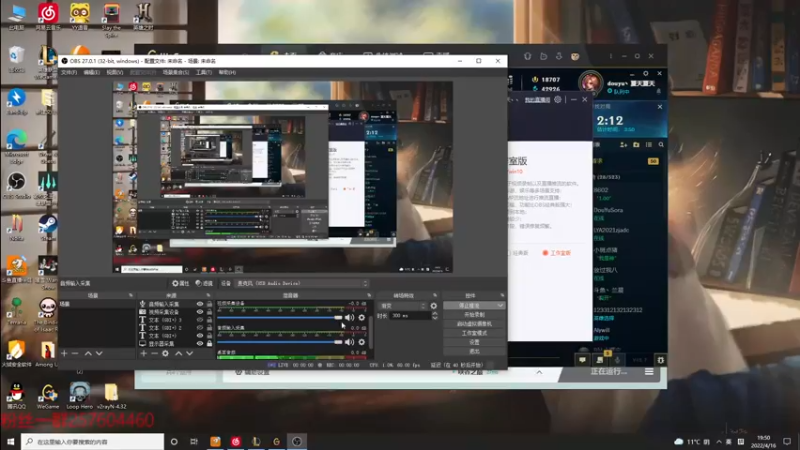
Task: Open WeGame desktop shortcut
Action: [x=48, y=396]
